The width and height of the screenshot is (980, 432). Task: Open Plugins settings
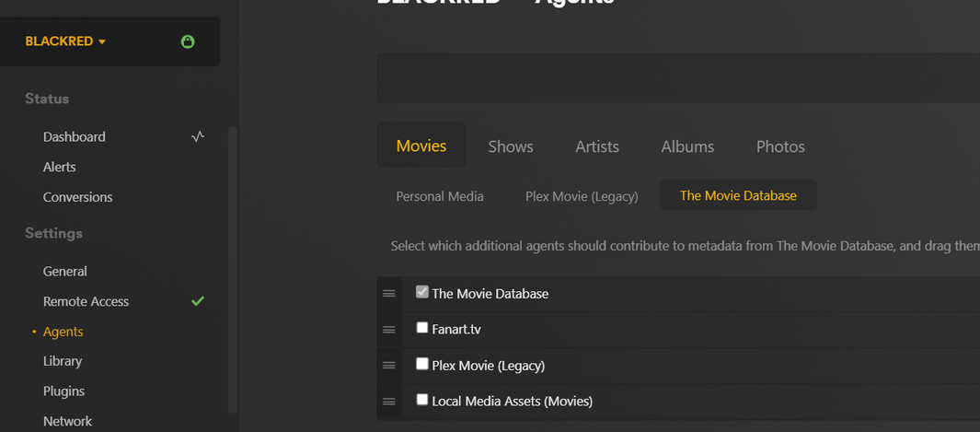pyautogui.click(x=63, y=391)
